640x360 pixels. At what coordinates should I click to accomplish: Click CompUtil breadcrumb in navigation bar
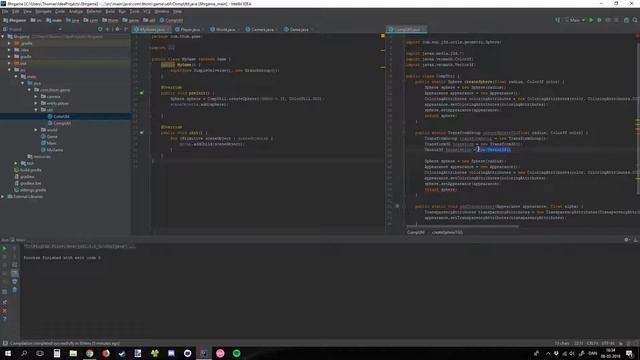pyautogui.click(x=171, y=20)
